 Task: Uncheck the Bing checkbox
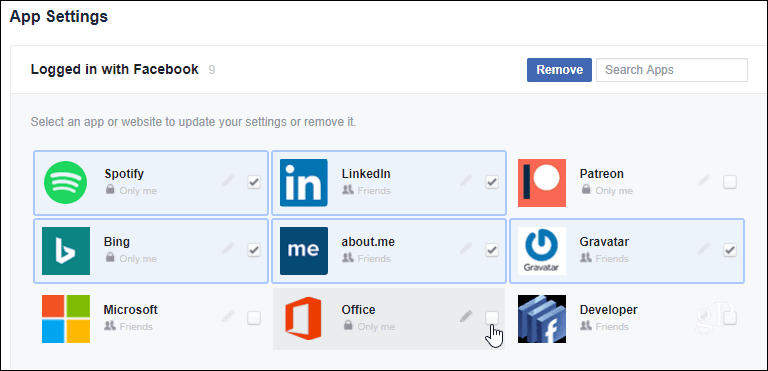[254, 250]
